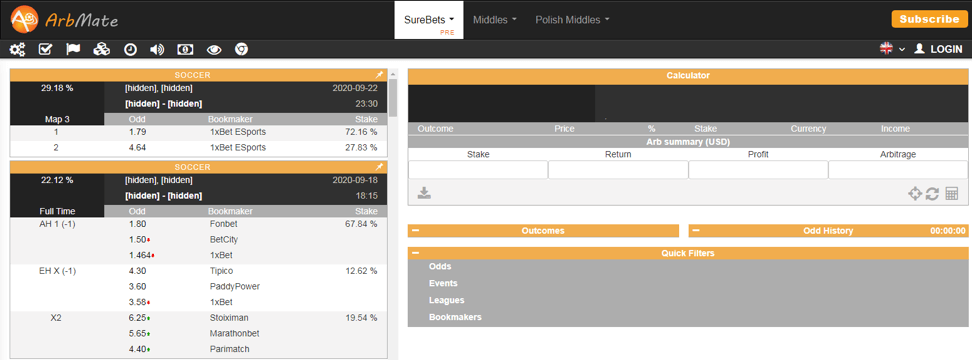Screen dimensions: 972x360
Task: Toggle the sound speaker icon
Action: coord(157,50)
